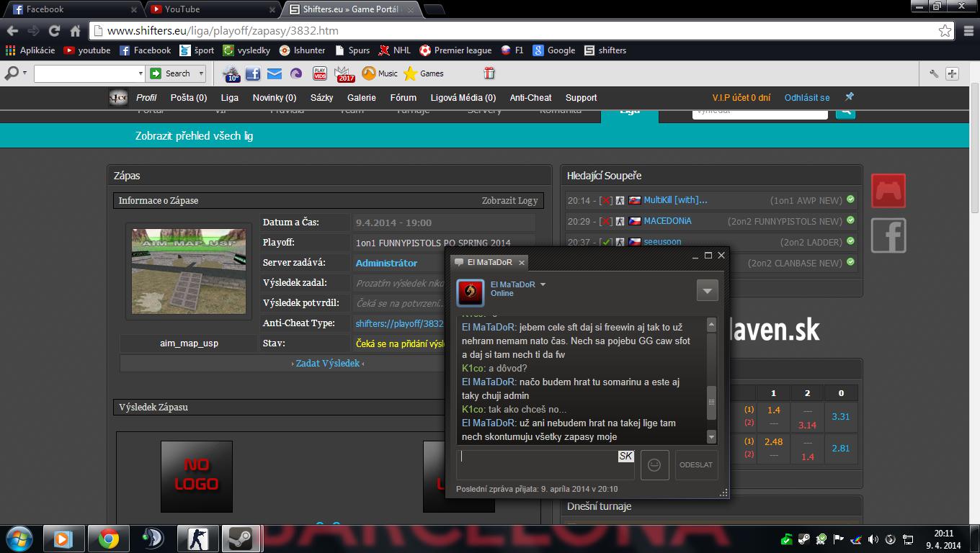Viewport: 980px width, 553px height.
Task: Click the 2.48 odds cell
Action: click(773, 441)
